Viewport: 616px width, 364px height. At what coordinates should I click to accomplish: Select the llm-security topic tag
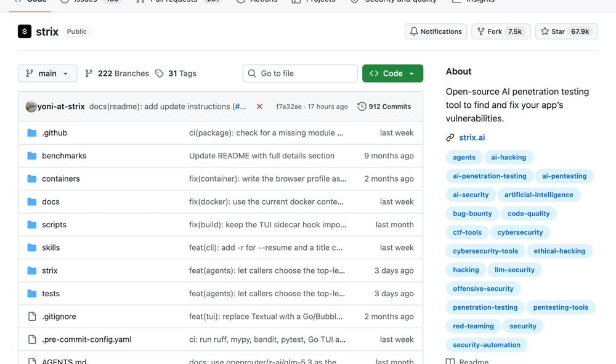pos(514,270)
